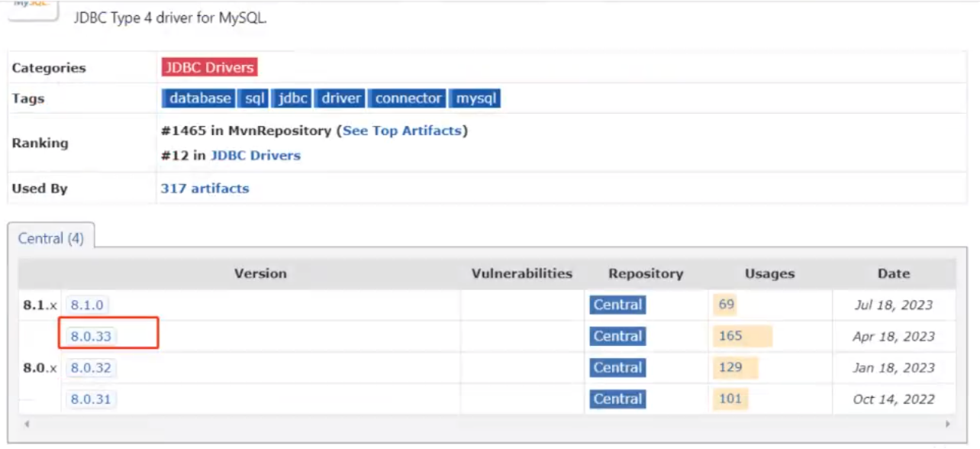Screen dimensions: 980x449
Task: Open version 8.0.32
Action: tap(91, 367)
